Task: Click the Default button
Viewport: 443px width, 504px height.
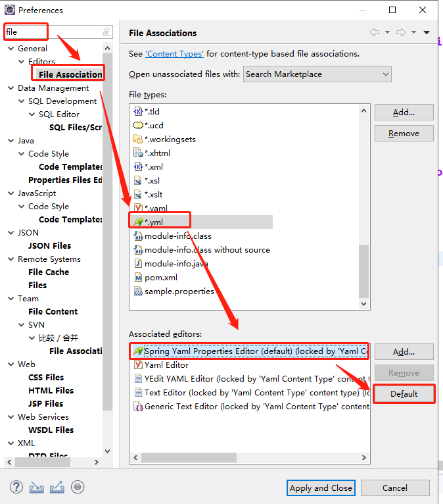Action: 404,393
